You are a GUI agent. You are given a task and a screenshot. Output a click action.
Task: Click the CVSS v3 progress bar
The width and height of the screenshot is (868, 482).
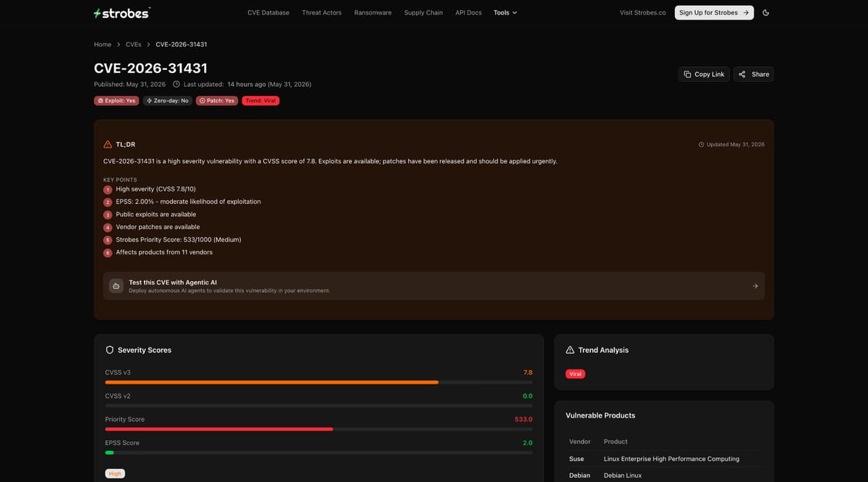click(319, 382)
